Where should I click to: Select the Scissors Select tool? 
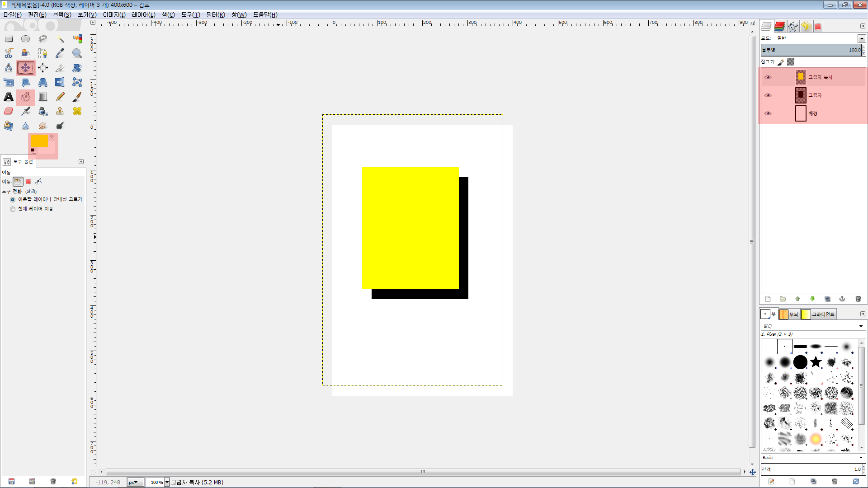pyautogui.click(x=9, y=53)
